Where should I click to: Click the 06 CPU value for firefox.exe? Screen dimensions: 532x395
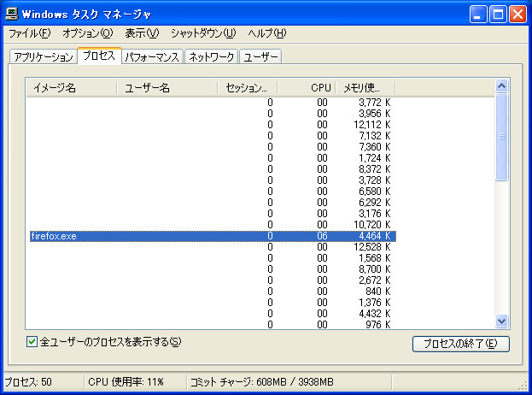pos(322,236)
